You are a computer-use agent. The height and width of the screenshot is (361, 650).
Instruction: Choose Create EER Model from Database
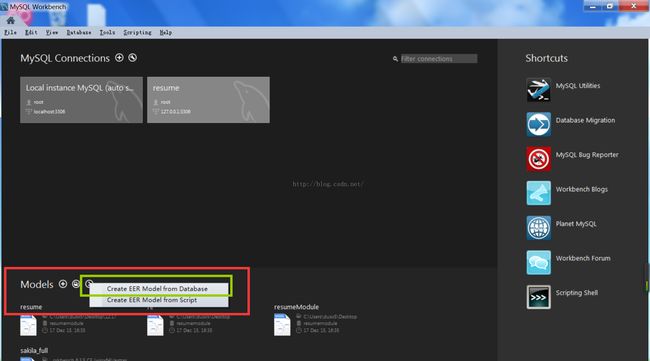pos(159,288)
